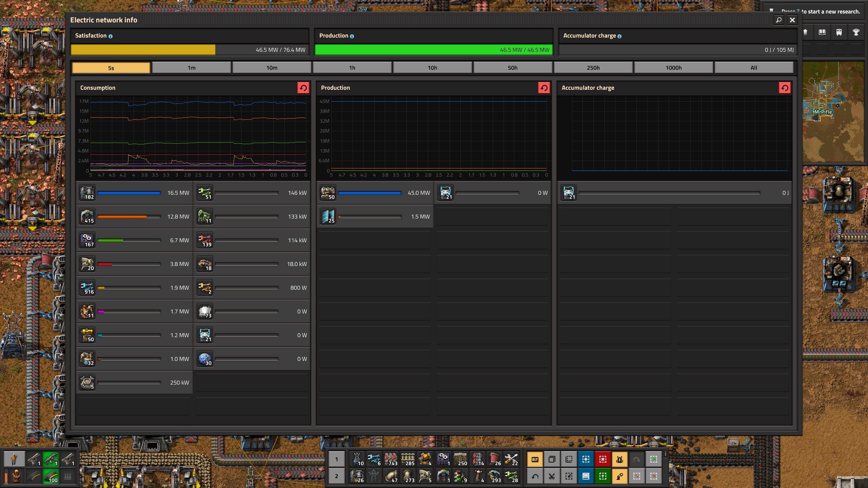Click the yellow Satisfaction progress bar
Viewport: 868px width, 488px height.
pyautogui.click(x=190, y=50)
